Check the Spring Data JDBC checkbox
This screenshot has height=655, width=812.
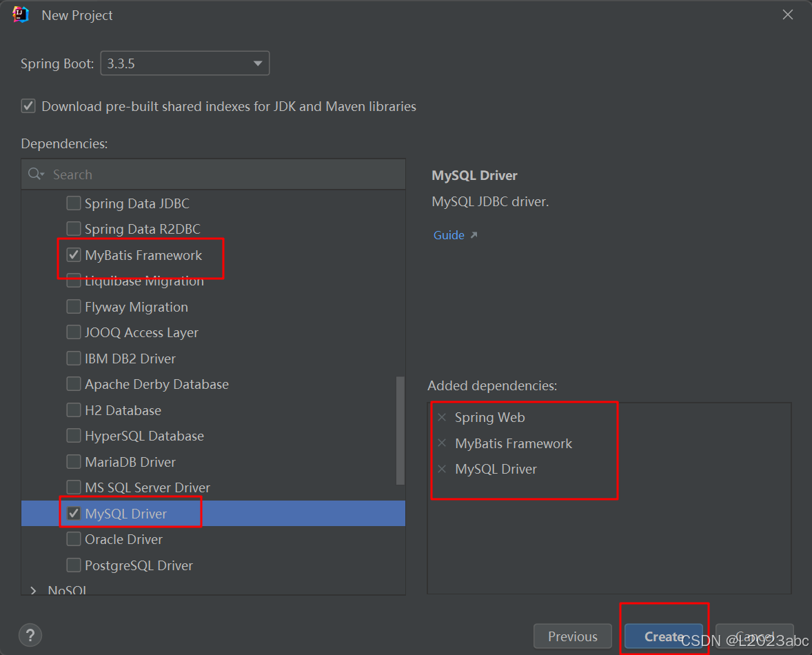[74, 203]
